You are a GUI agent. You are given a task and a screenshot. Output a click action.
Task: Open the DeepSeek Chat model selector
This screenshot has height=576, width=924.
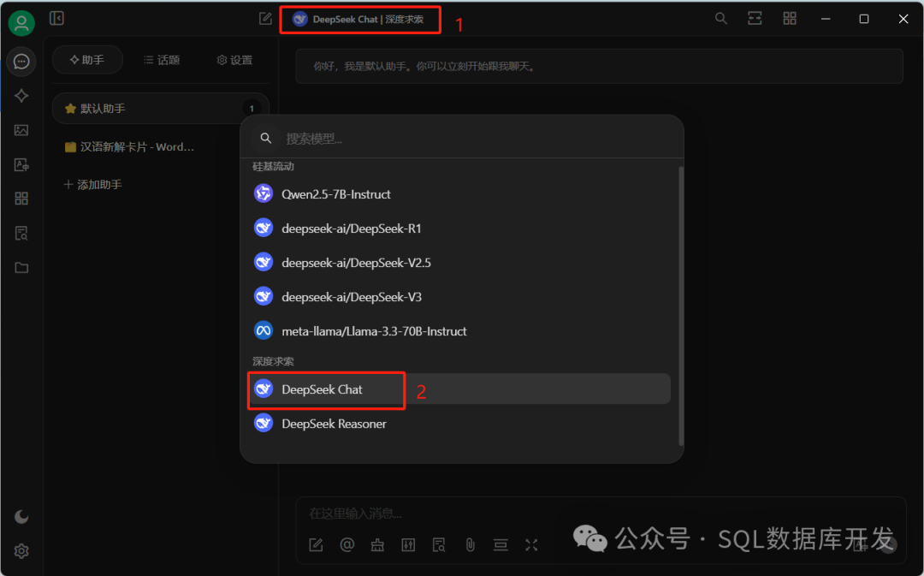[x=358, y=20]
